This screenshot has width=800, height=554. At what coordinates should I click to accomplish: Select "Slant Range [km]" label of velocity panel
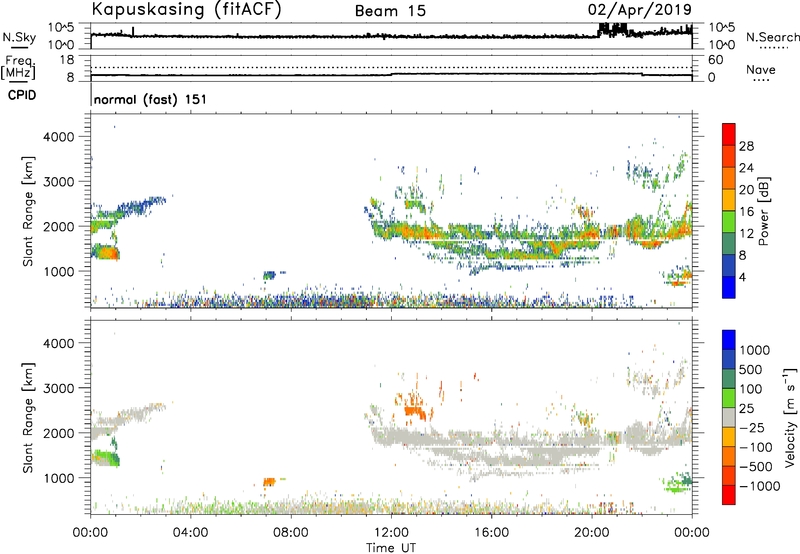point(28,417)
